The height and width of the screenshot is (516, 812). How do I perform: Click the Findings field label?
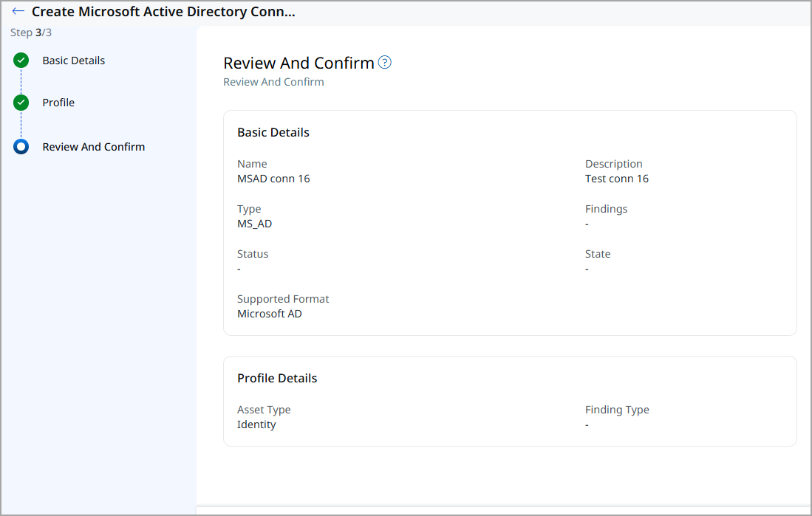pos(606,209)
